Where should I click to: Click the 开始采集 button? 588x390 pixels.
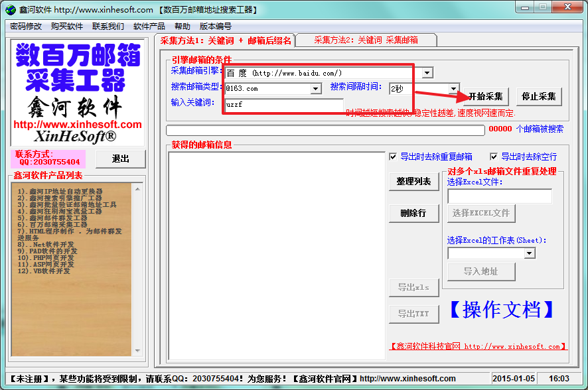pyautogui.click(x=486, y=97)
